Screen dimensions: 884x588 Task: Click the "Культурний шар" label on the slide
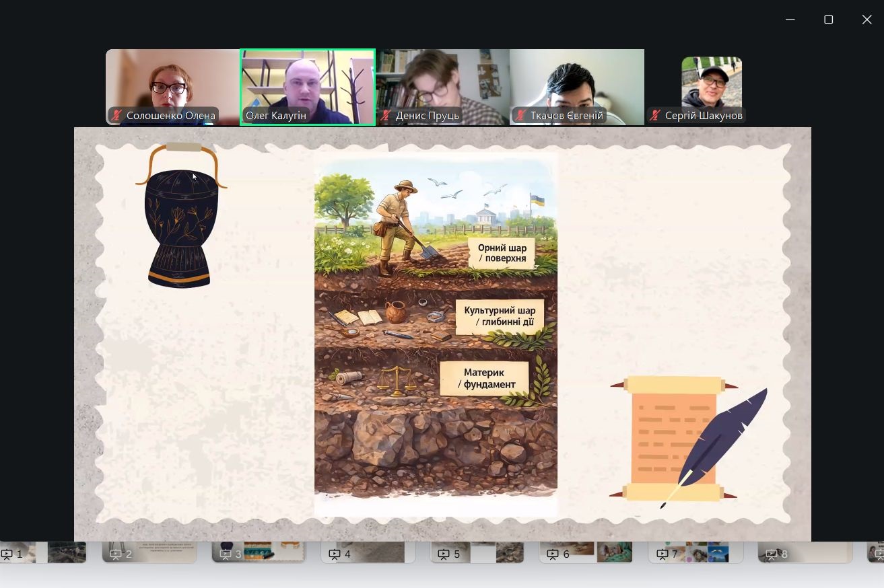(499, 316)
